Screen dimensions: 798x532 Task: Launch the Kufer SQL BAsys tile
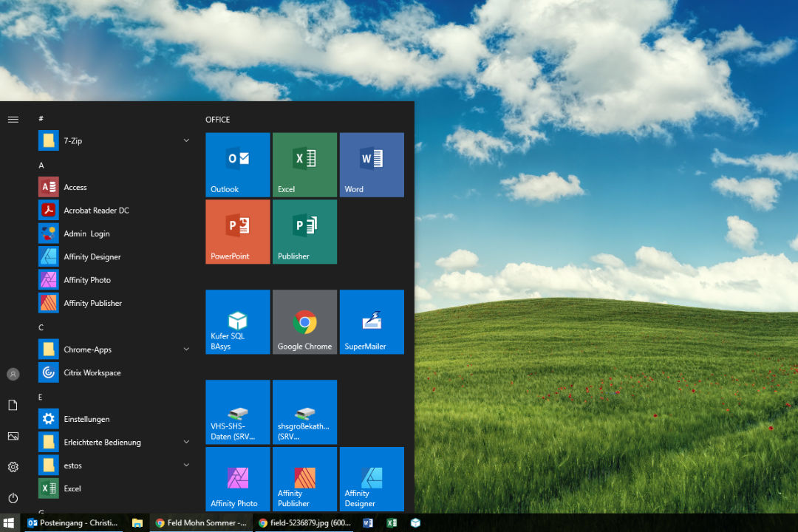coord(238,321)
